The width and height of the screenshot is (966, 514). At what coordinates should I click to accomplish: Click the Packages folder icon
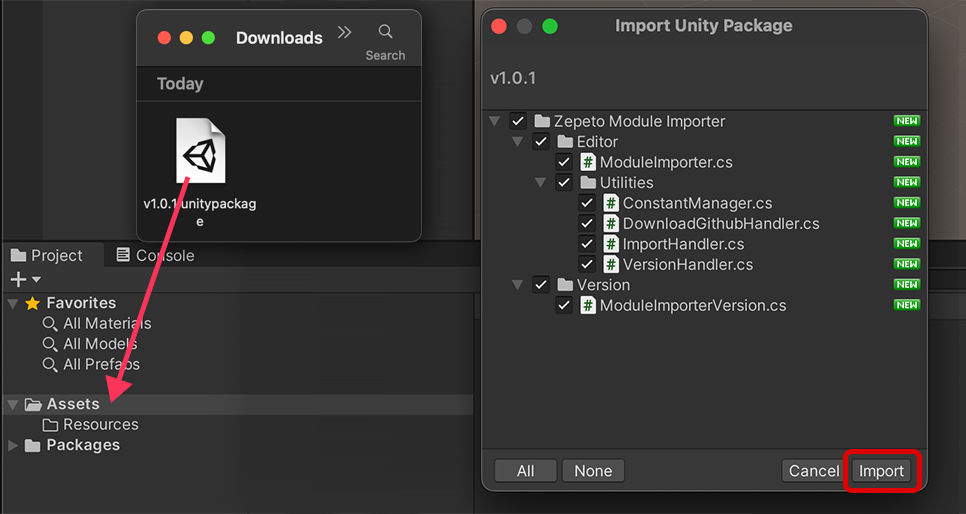pyautogui.click(x=33, y=445)
